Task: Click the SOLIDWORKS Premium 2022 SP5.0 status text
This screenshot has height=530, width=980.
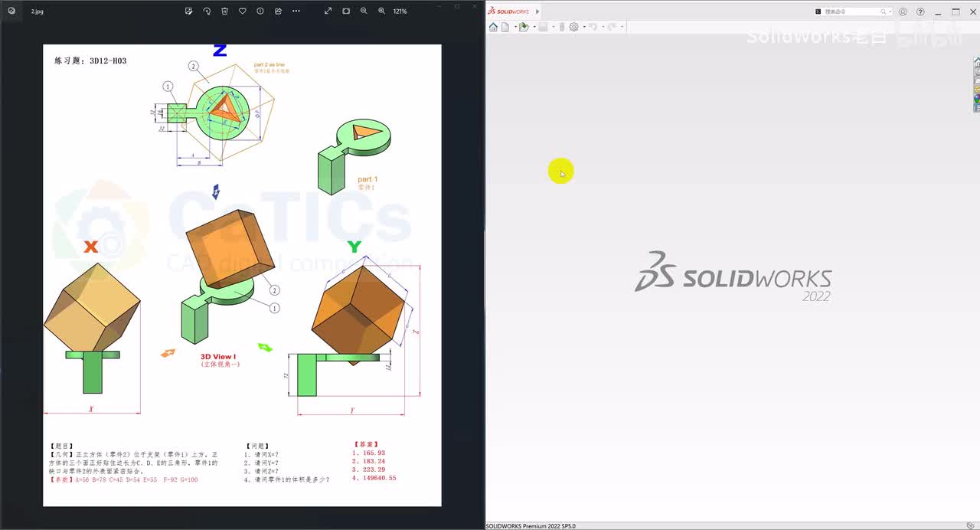Action: pos(531,526)
